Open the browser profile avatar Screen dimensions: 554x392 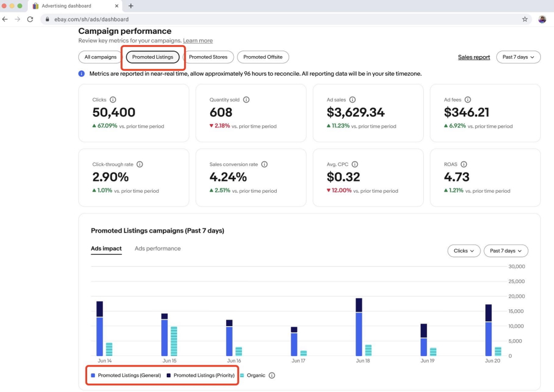[542, 19]
